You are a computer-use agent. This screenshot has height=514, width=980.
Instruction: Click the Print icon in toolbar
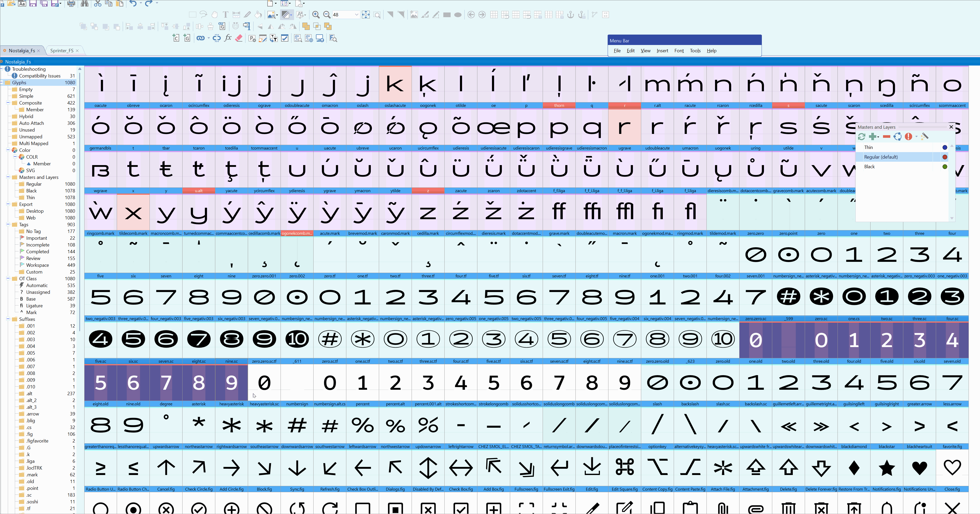click(x=71, y=4)
